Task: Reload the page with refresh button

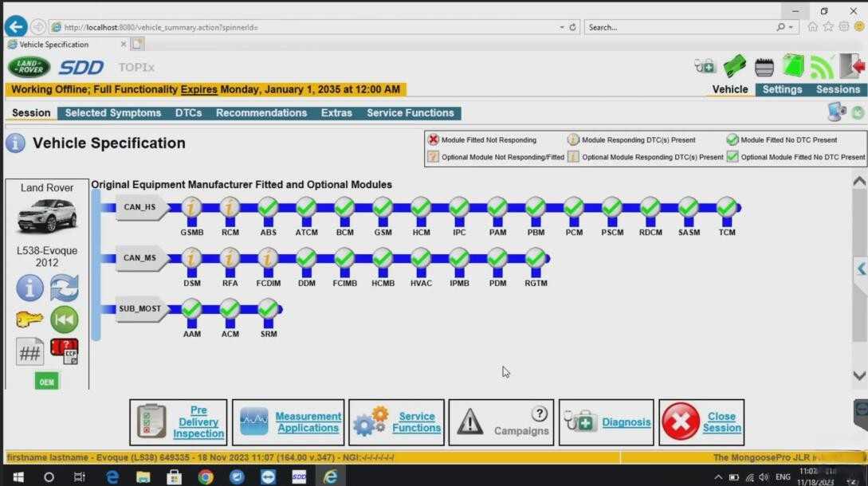Action: [573, 27]
